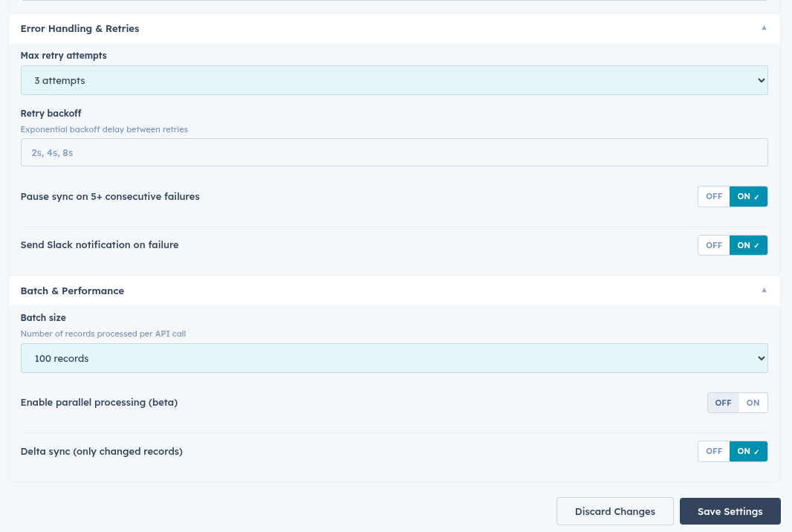Click the Max retry attempts label
Screen dimensions: 792x532
point(63,55)
